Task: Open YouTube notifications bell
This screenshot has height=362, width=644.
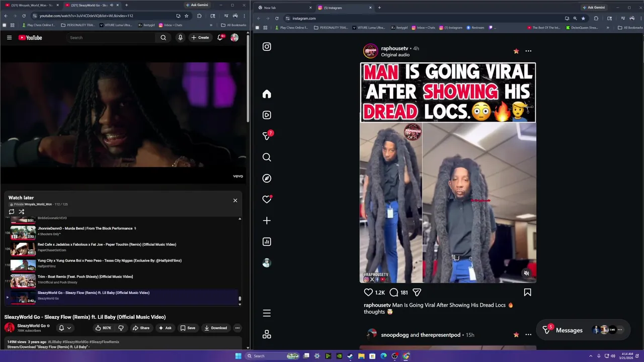Action: click(x=220, y=38)
